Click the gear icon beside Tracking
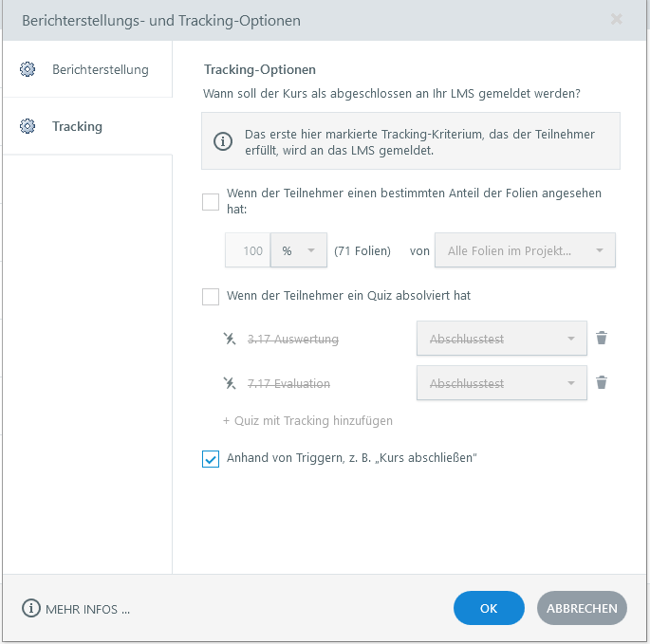The width and height of the screenshot is (650, 644). point(28,126)
